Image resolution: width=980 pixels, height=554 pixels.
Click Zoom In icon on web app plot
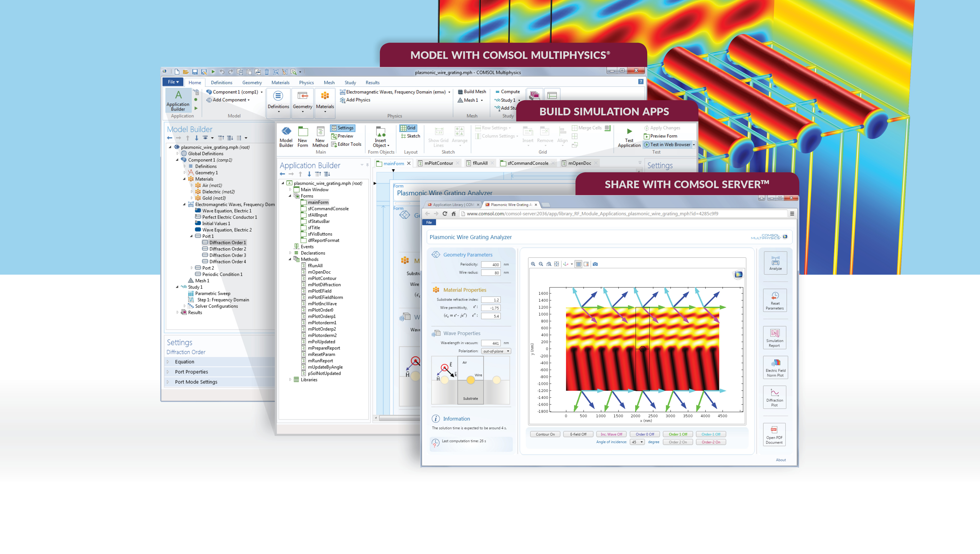tap(533, 264)
